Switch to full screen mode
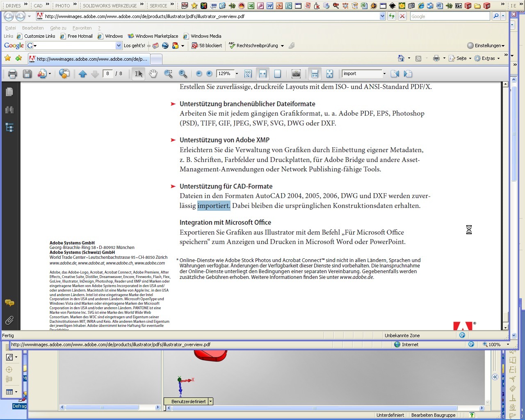 [x=329, y=74]
